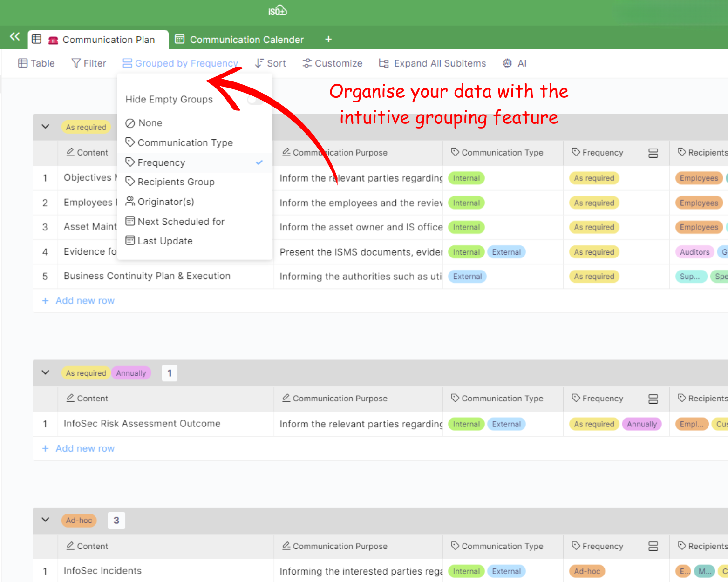Click the Frequency column layout icon in first group
This screenshot has height=582, width=728.
click(x=653, y=153)
